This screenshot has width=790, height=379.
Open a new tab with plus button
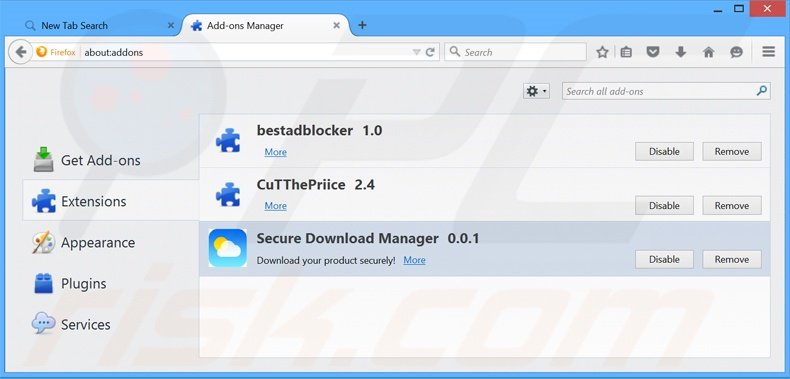tap(362, 25)
